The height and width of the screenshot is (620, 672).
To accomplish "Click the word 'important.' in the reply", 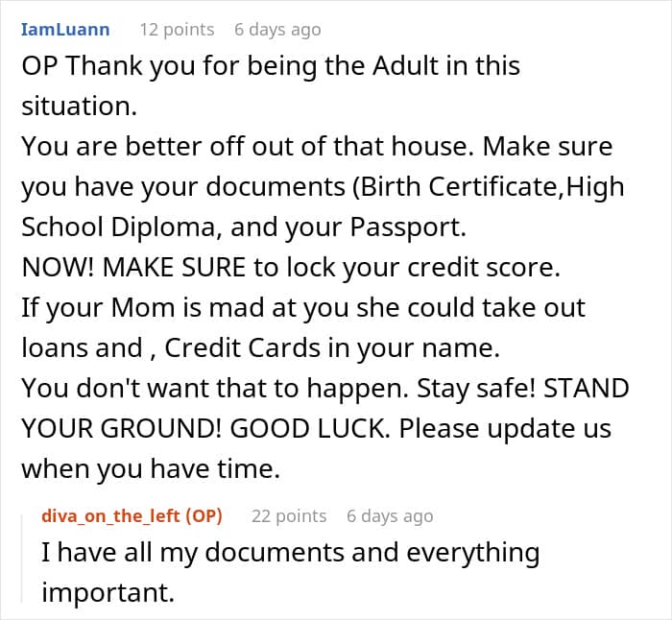I will tap(108, 592).
